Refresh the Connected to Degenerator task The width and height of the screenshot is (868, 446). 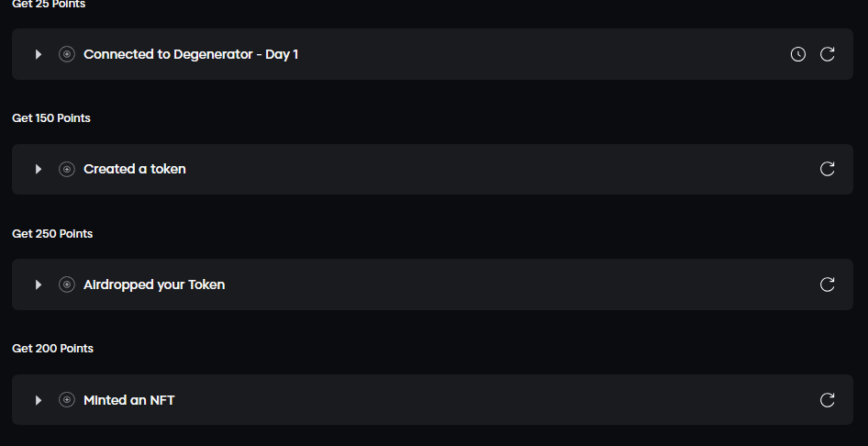coord(827,54)
